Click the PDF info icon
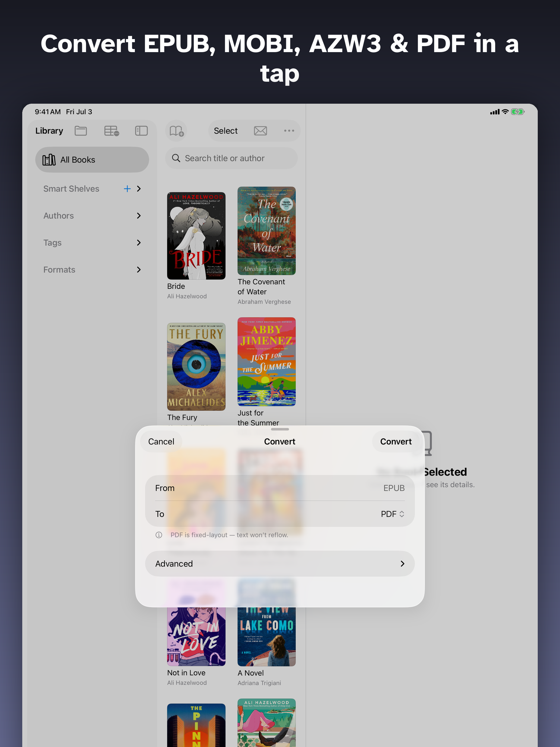Viewport: 560px width, 747px height. (159, 535)
